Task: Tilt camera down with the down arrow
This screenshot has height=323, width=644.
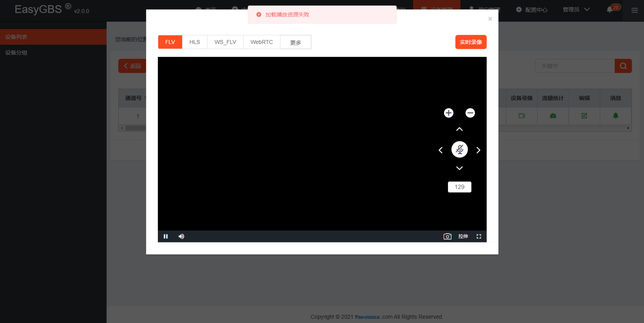Action: [x=459, y=168]
